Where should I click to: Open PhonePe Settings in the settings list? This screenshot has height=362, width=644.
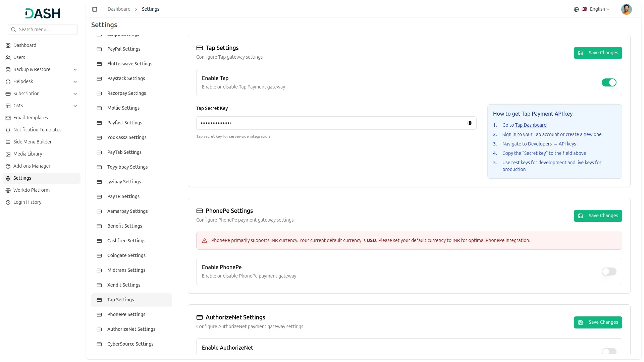pyautogui.click(x=131, y=315)
